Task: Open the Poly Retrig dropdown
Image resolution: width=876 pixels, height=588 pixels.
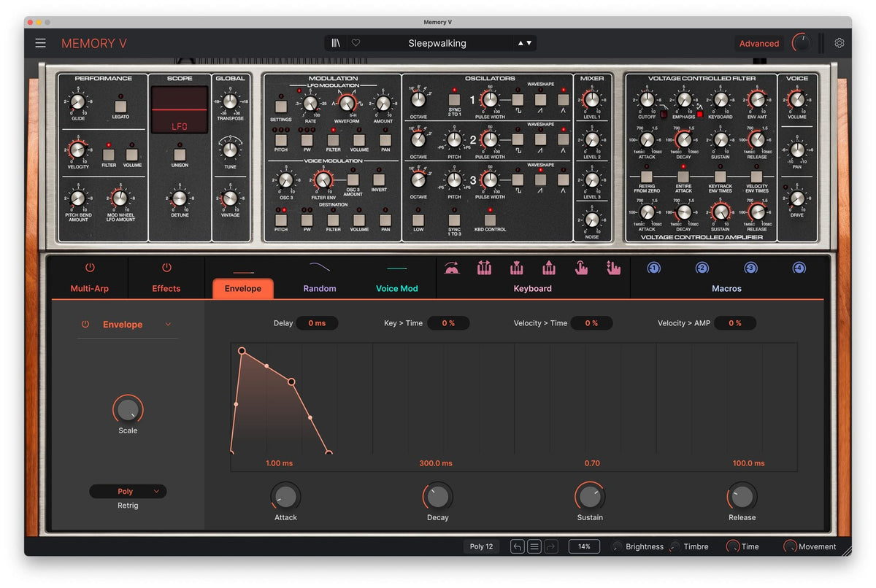Action: point(128,492)
